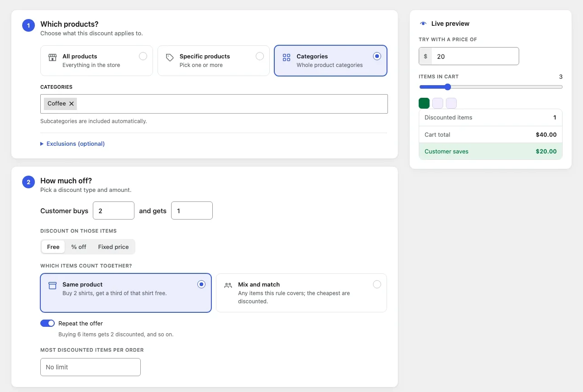Click the 'Which products?' section heading
Image resolution: width=583 pixels, height=392 pixels.
[x=69, y=24]
